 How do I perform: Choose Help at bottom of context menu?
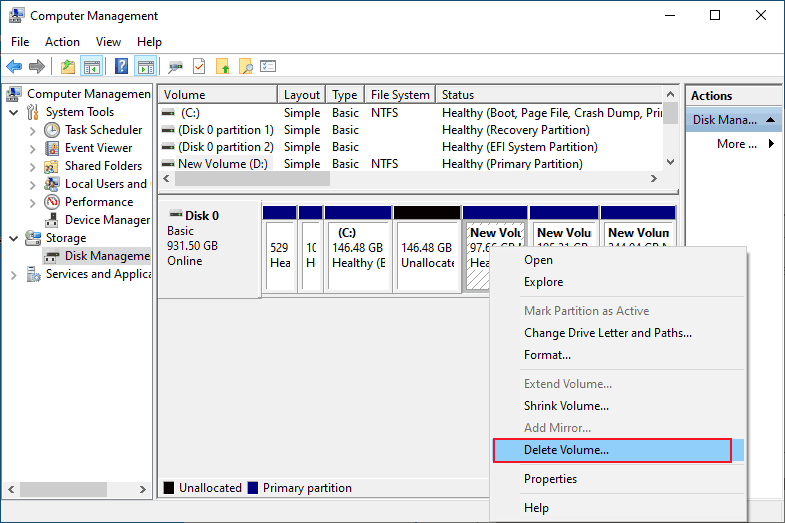click(618, 508)
